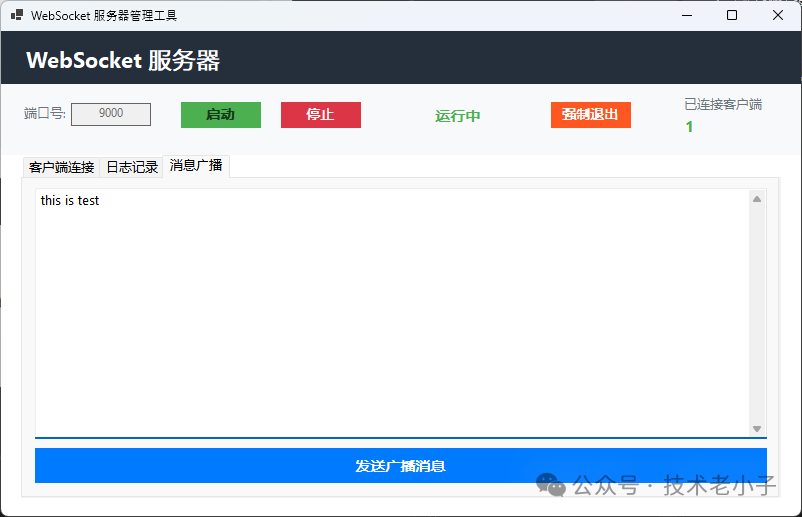Switch to the 客户端连接 tab
This screenshot has width=802, height=517.
(x=61, y=167)
